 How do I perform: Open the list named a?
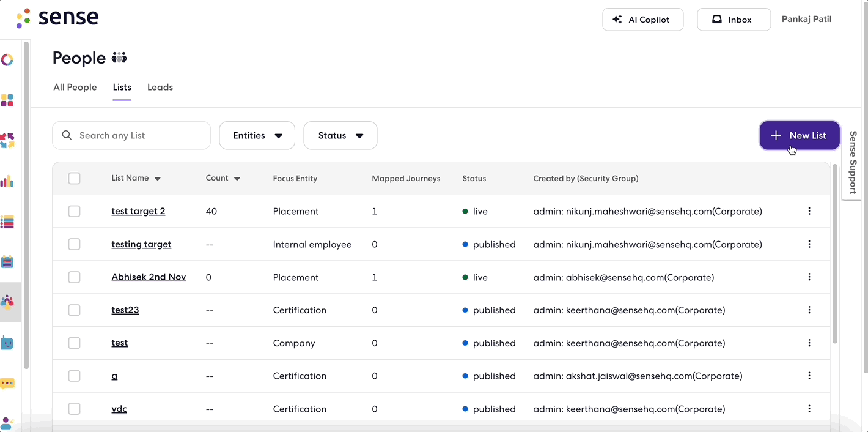pyautogui.click(x=114, y=376)
